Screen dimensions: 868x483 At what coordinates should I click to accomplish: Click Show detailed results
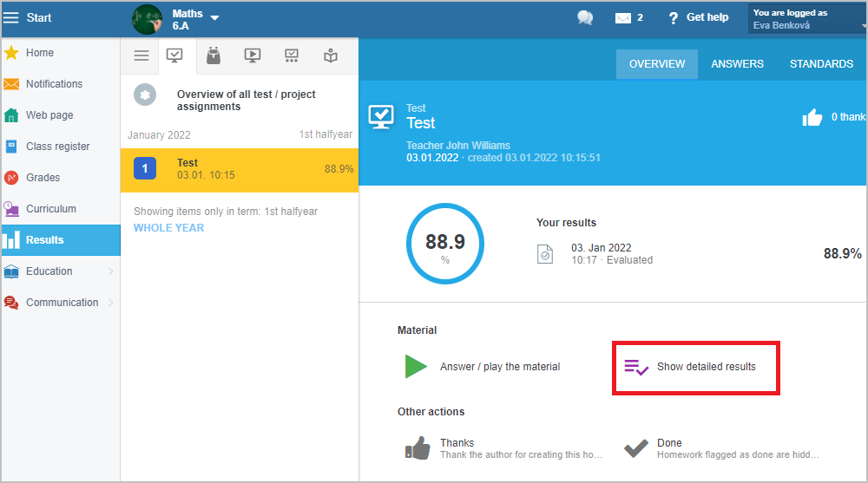click(x=706, y=367)
